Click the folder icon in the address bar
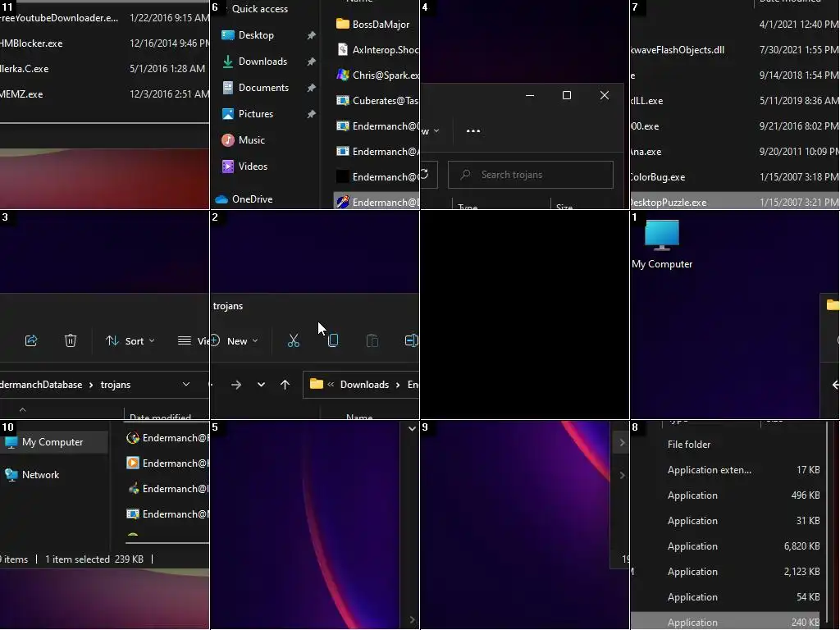Screen dimensions: 840x630 click(317, 384)
